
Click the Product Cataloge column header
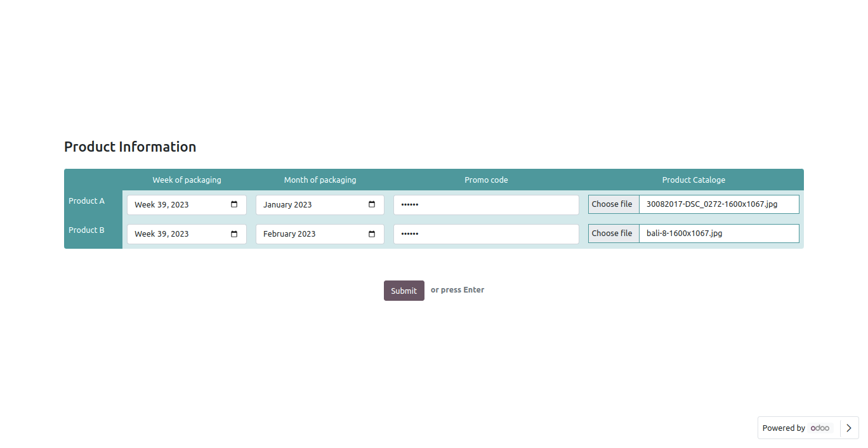tap(694, 180)
